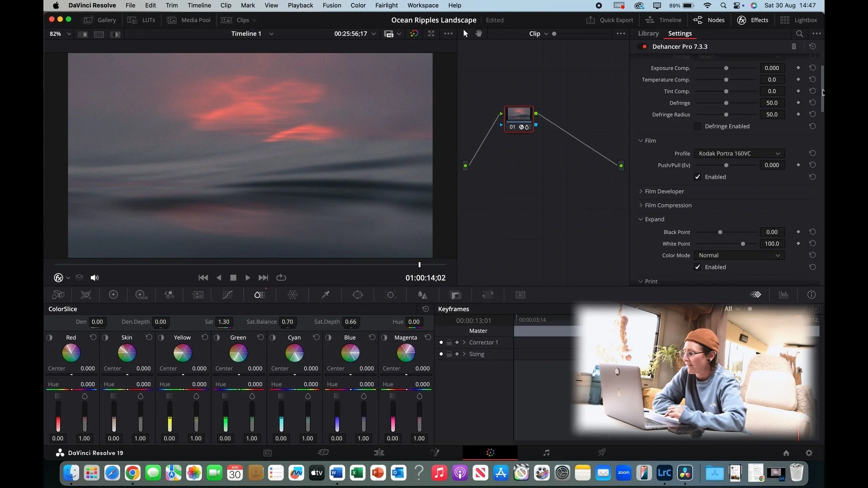The height and width of the screenshot is (488, 868).
Task: Open the Color Warper palette icon
Action: tap(292, 295)
